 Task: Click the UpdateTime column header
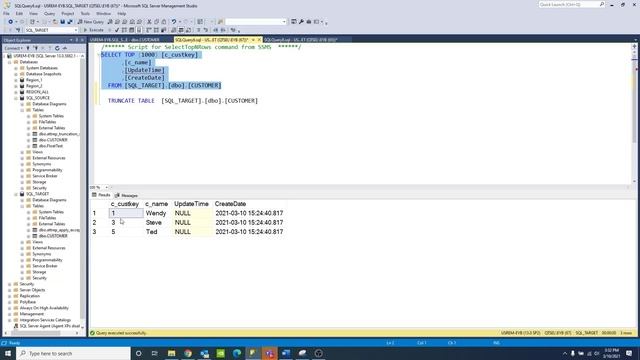coord(191,204)
